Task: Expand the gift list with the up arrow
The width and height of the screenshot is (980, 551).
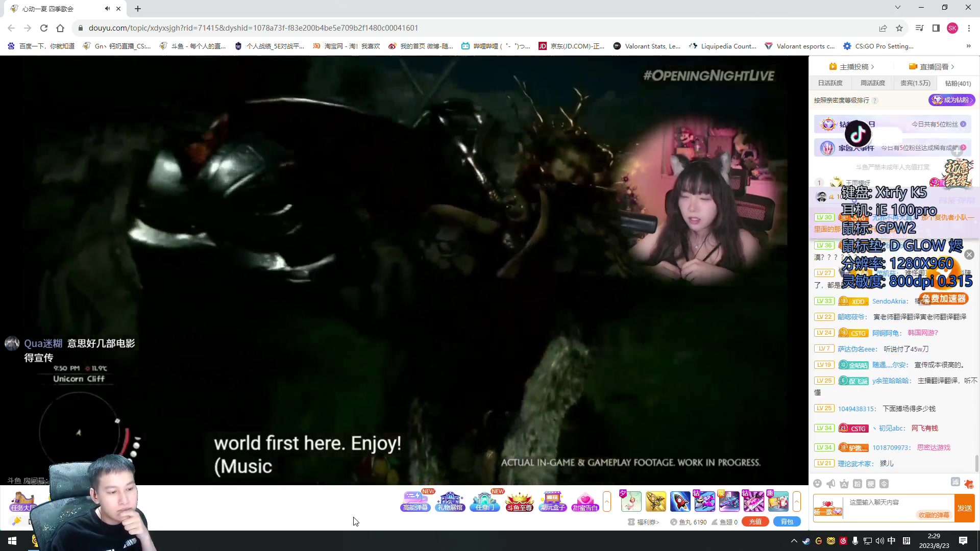Action: click(797, 502)
